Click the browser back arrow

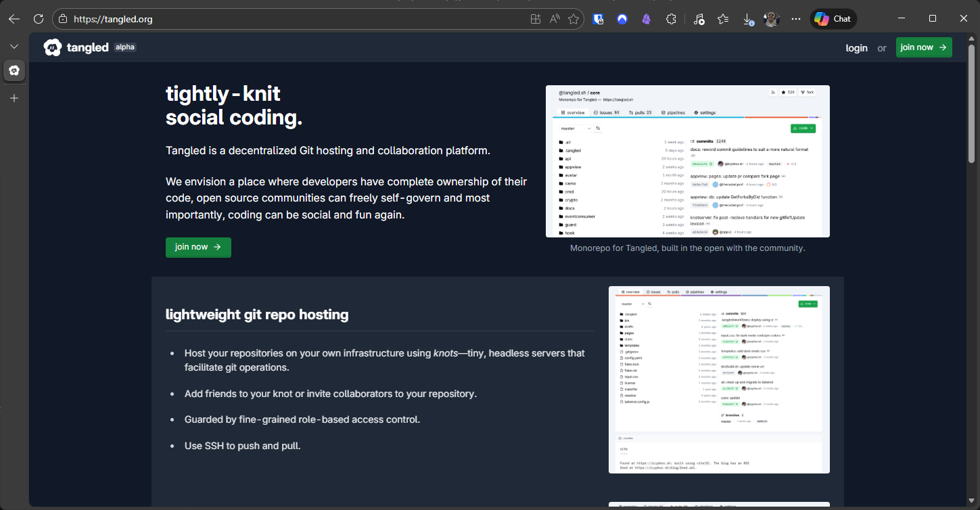point(14,19)
